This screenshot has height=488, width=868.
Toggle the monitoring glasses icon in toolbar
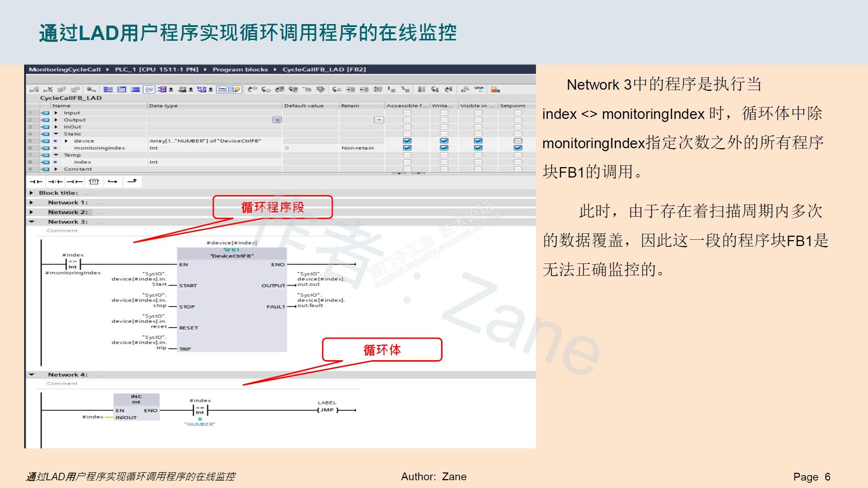479,89
